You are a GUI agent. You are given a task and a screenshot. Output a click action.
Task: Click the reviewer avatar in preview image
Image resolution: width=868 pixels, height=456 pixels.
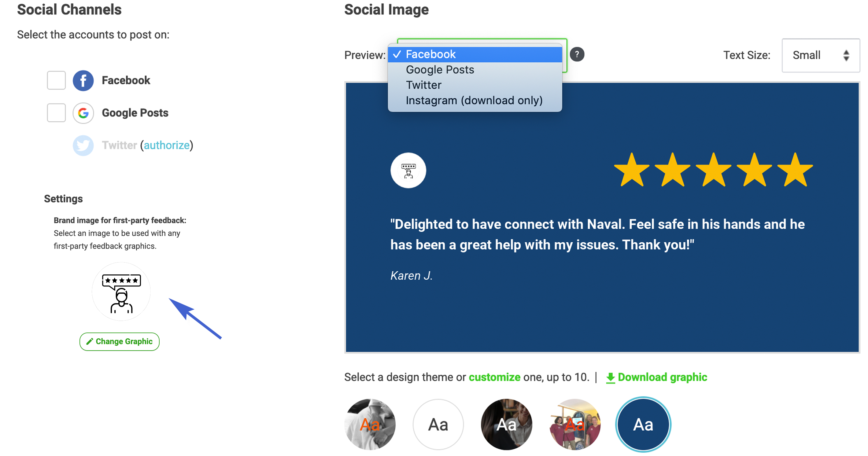click(x=408, y=171)
